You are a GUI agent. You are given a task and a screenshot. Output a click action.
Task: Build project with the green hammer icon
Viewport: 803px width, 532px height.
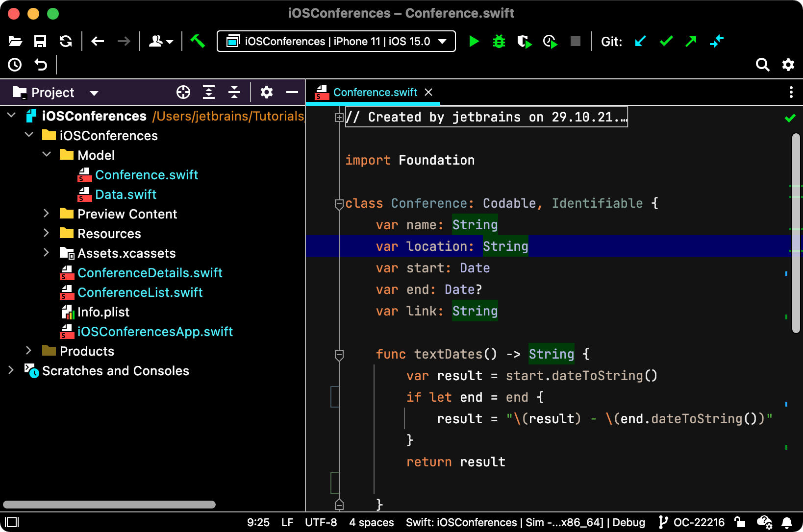(198, 41)
